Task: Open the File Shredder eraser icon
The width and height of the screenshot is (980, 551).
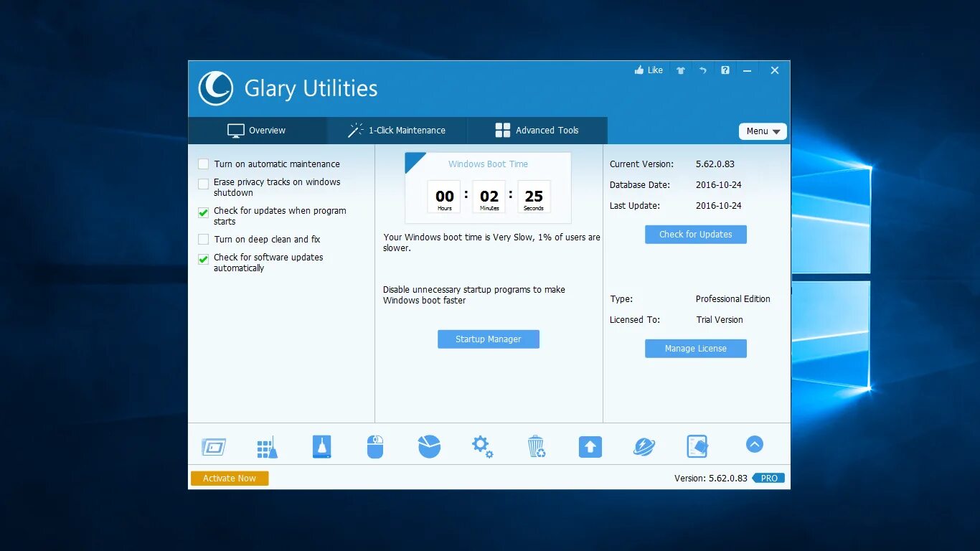Action: point(697,446)
